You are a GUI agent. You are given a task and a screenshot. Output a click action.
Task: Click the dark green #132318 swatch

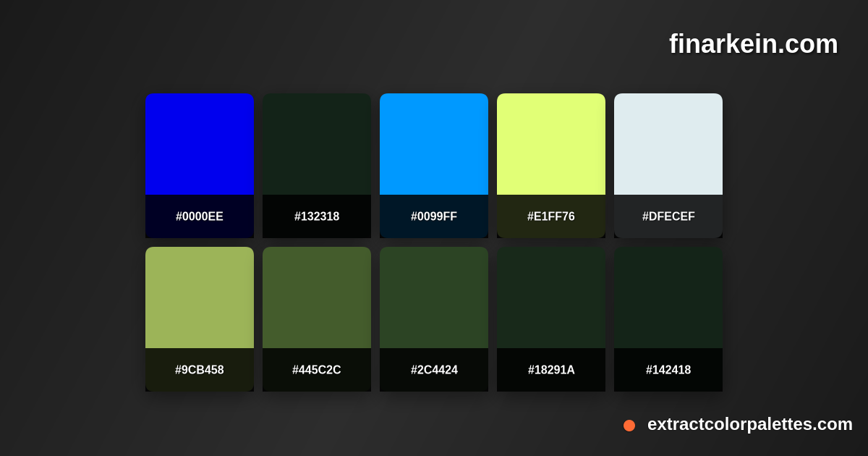[x=317, y=143]
